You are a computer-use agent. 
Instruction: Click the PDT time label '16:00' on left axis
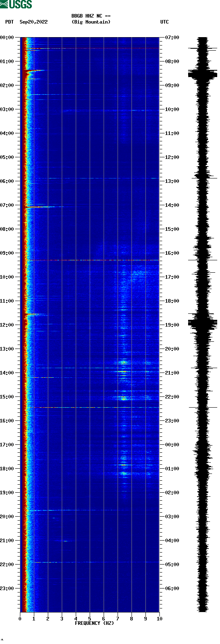pyautogui.click(x=7, y=421)
